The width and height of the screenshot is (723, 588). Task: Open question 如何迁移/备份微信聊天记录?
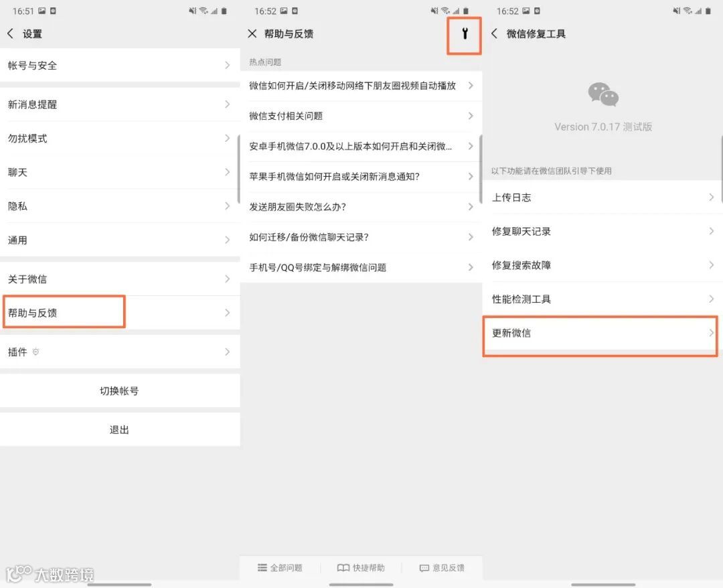[x=361, y=237]
